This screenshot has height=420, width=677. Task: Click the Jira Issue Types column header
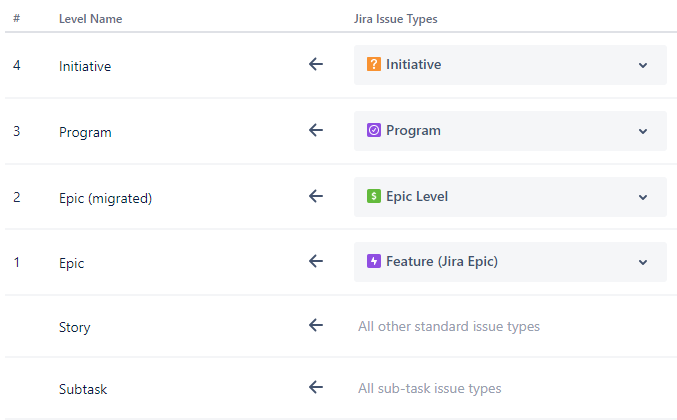pos(395,19)
